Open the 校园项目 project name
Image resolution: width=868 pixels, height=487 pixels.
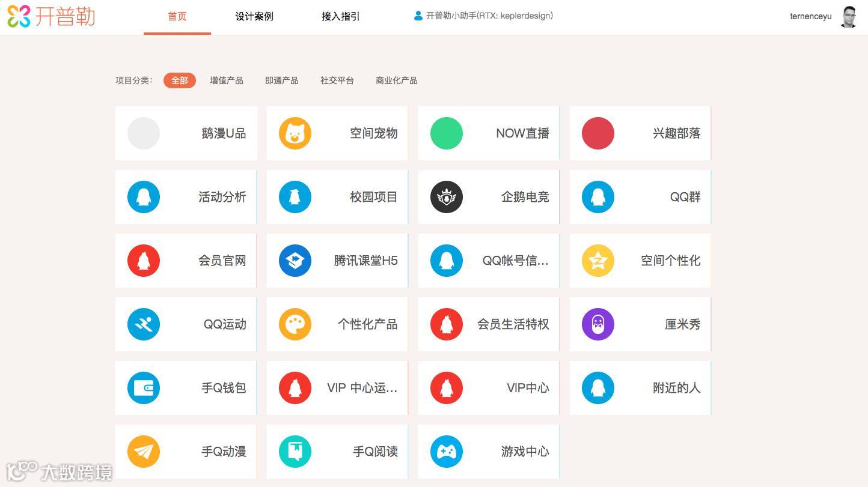[374, 197]
